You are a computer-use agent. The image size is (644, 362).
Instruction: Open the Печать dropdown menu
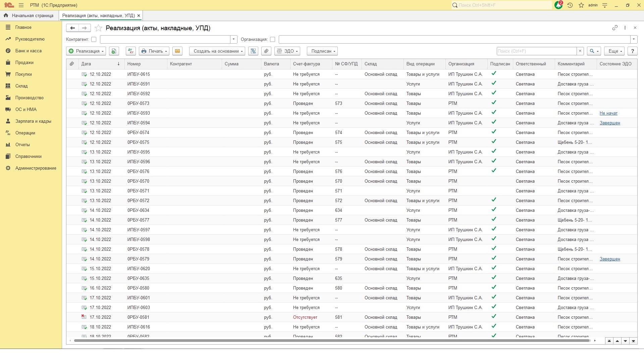click(x=154, y=51)
